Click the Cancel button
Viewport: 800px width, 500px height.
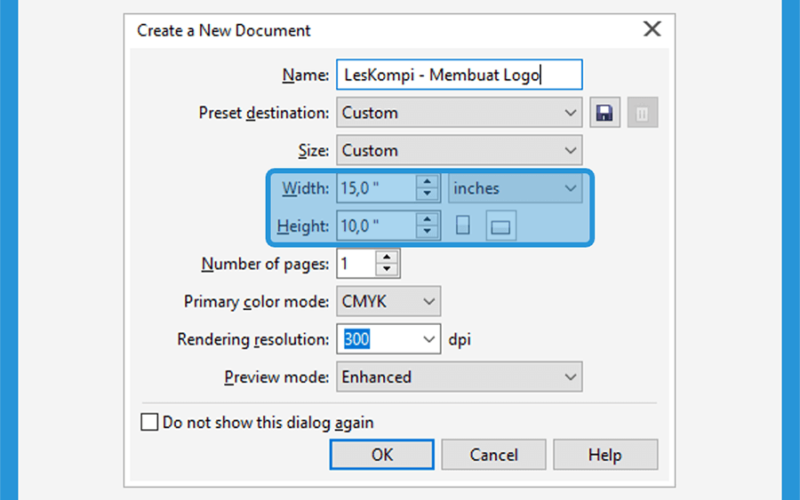pos(493,454)
